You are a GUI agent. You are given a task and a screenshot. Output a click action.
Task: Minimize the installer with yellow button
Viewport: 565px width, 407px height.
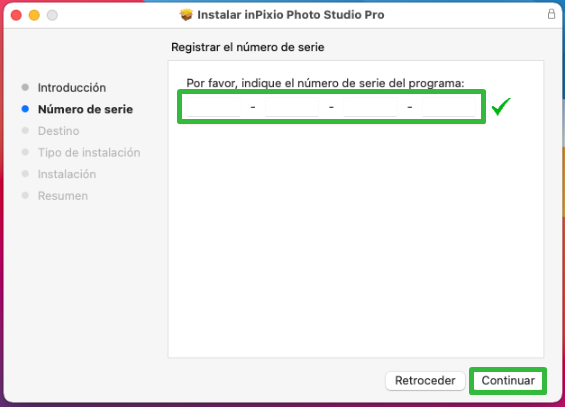(x=34, y=15)
